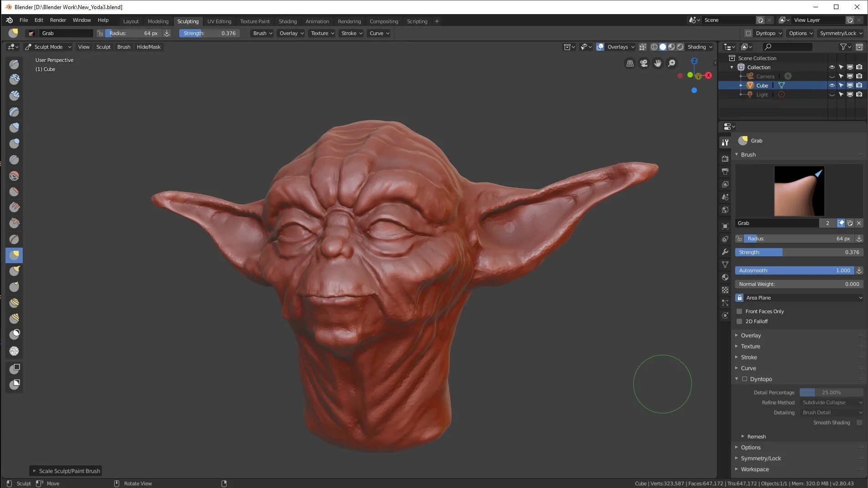Click the brush user count 2 button
Screen dimensions: 868x488
[828, 223]
